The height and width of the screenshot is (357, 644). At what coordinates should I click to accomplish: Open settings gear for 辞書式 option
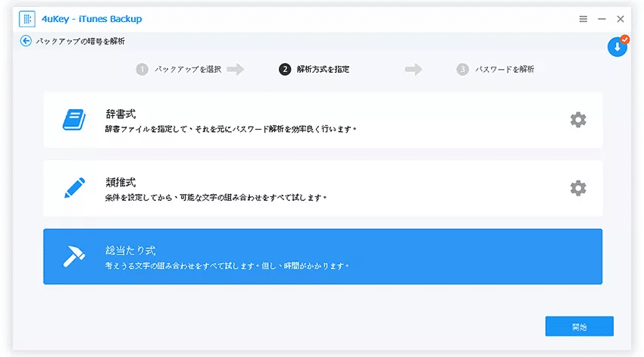(x=578, y=120)
